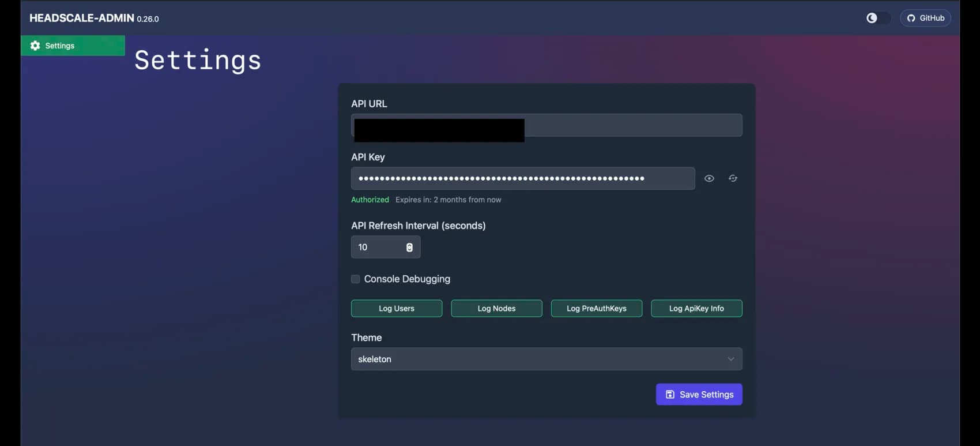Click the Console Debugging label text

click(407, 279)
